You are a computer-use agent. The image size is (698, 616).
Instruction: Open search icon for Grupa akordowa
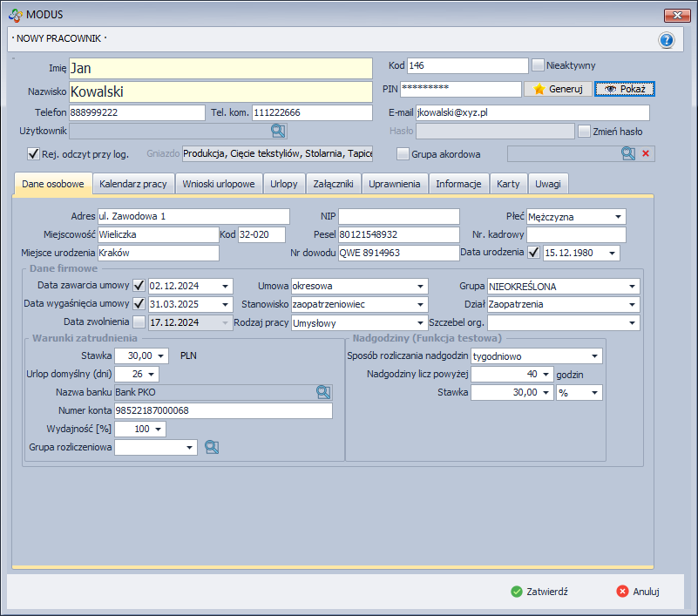click(x=628, y=154)
